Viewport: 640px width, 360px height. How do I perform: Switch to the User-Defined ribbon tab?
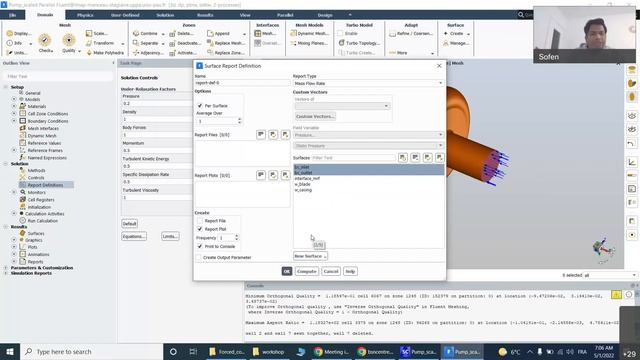[125, 15]
